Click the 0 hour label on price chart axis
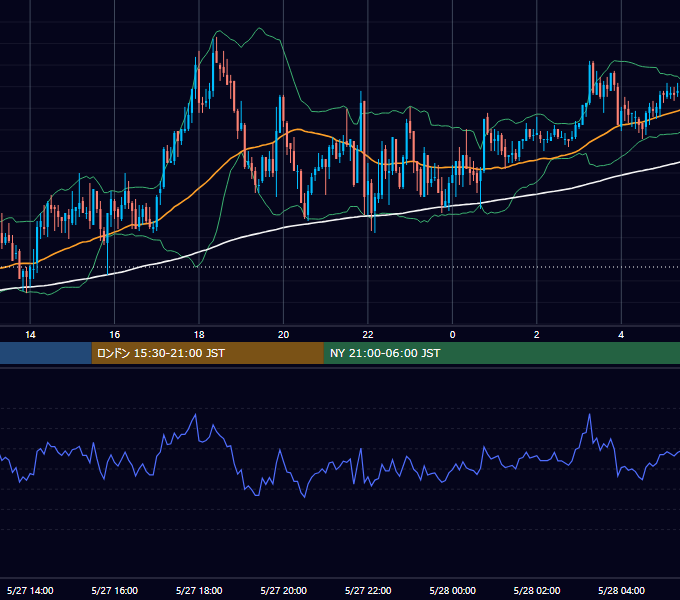Image resolution: width=680 pixels, height=600 pixels. pos(452,335)
